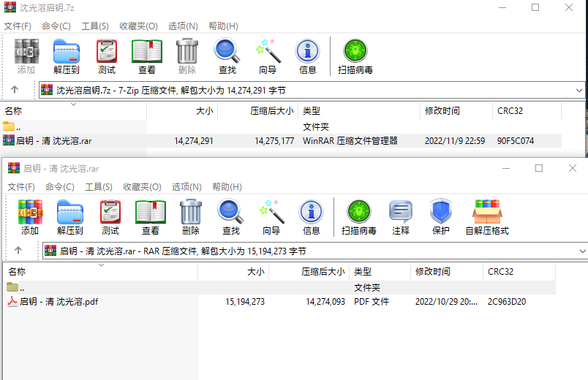Expand the address path dropdown in the bottom window
The image size is (588, 380).
pos(582,251)
